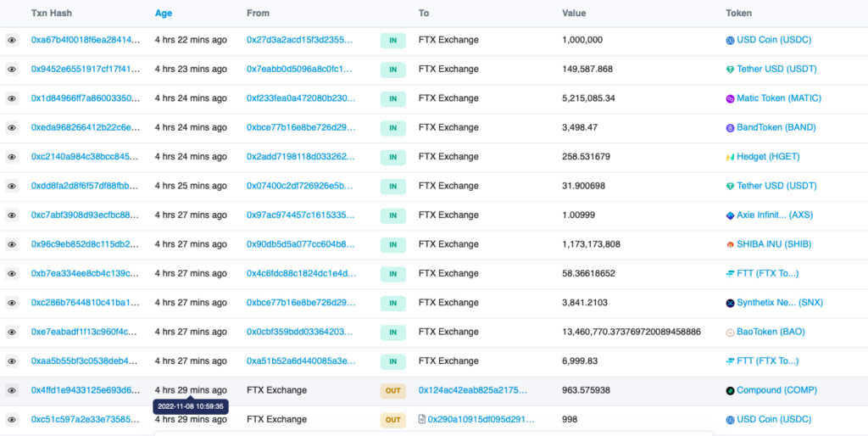Open SHIBA INU (SHIB) token page
The image size is (868, 436).
coord(773,244)
